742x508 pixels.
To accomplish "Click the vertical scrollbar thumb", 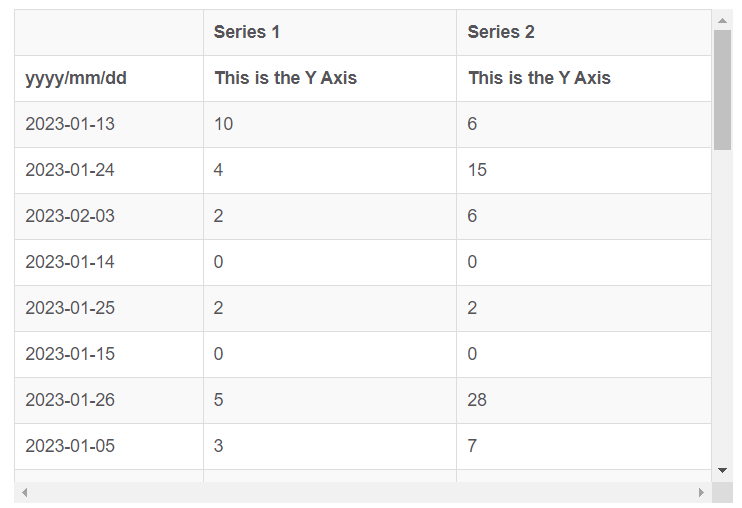I will point(722,90).
